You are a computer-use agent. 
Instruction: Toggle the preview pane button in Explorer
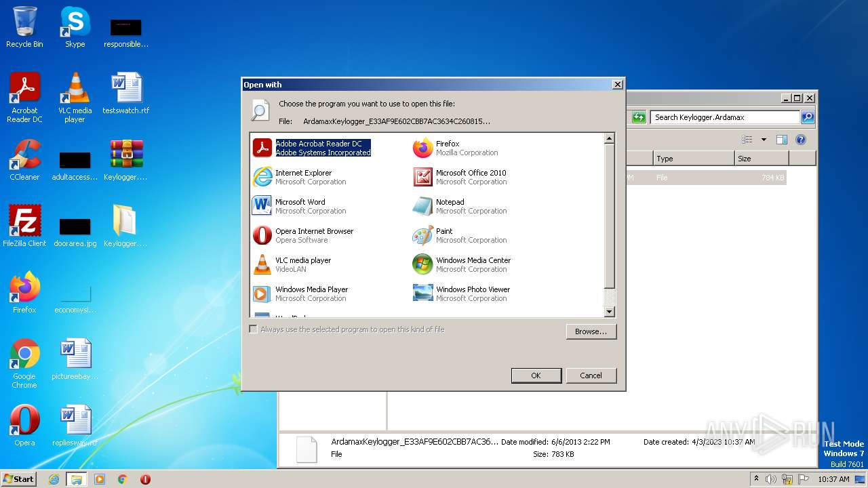pos(782,140)
